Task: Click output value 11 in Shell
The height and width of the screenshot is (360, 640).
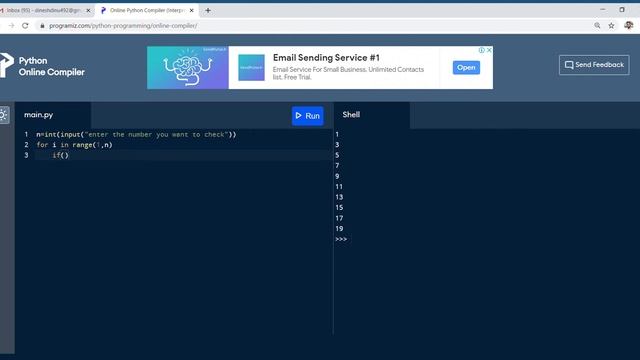Action: [339, 187]
